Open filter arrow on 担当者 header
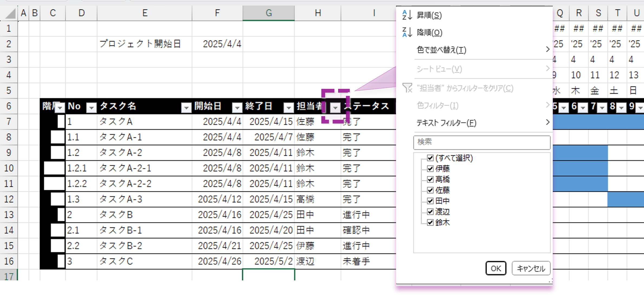The height and width of the screenshot is (295, 644). [335, 108]
